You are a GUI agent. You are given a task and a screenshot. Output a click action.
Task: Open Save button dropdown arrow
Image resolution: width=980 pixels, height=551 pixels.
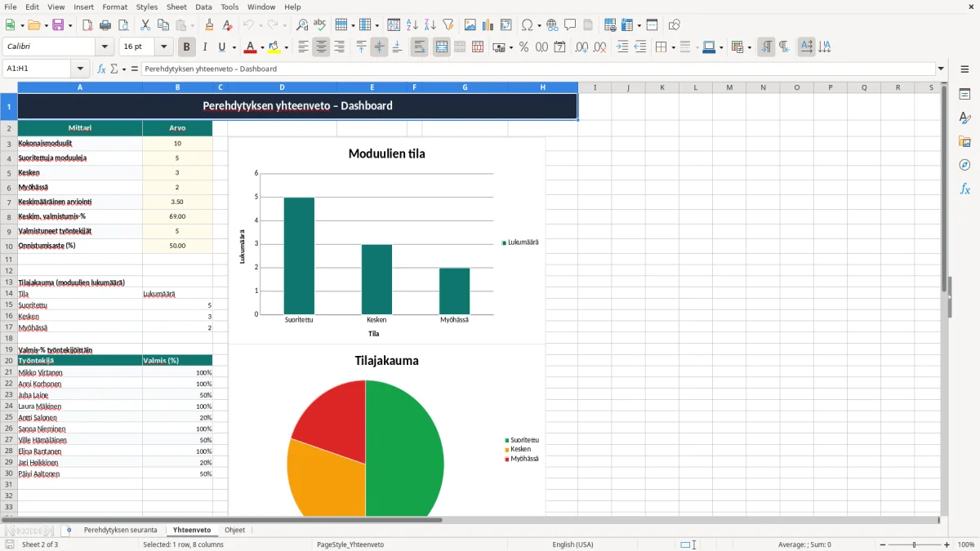tap(70, 25)
